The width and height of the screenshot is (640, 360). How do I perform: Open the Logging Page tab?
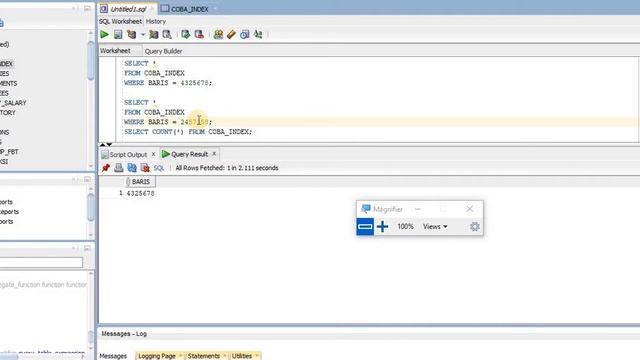pos(157,356)
